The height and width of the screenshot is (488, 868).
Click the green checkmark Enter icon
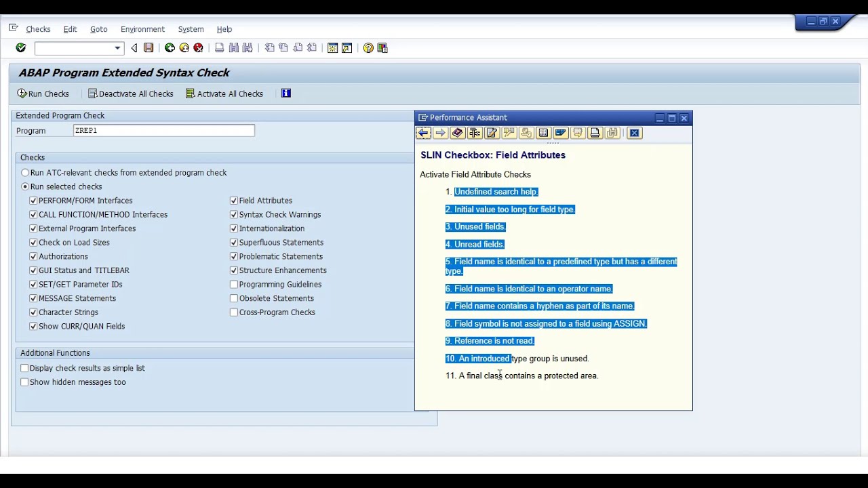point(21,48)
